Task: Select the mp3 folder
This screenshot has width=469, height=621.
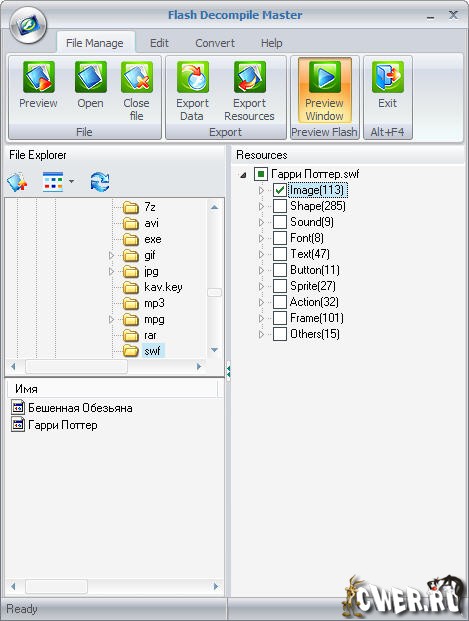Action: point(154,303)
